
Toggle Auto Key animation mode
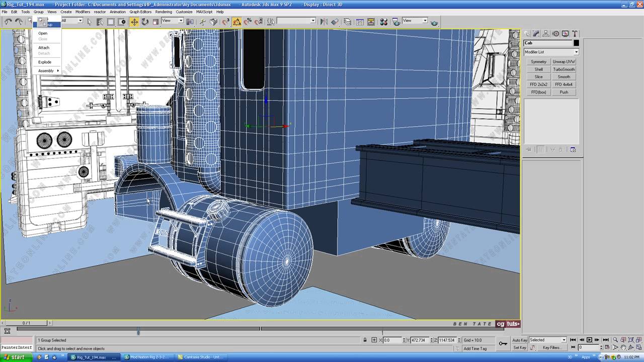[x=520, y=340]
